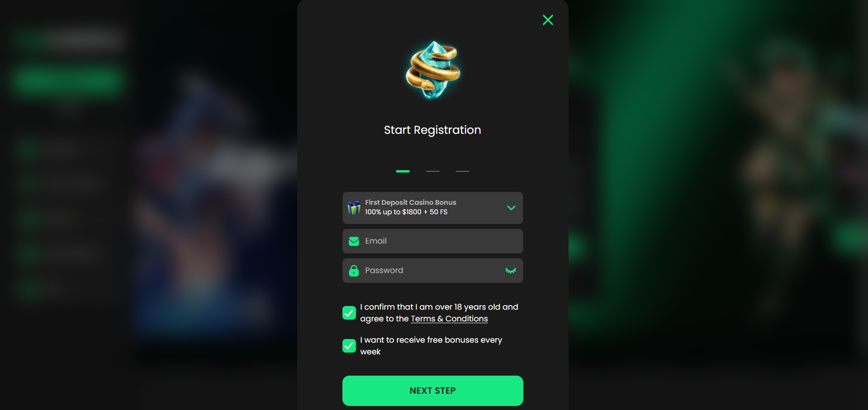The width and height of the screenshot is (868, 410).
Task: Focus the Email input field
Action: pos(433,241)
